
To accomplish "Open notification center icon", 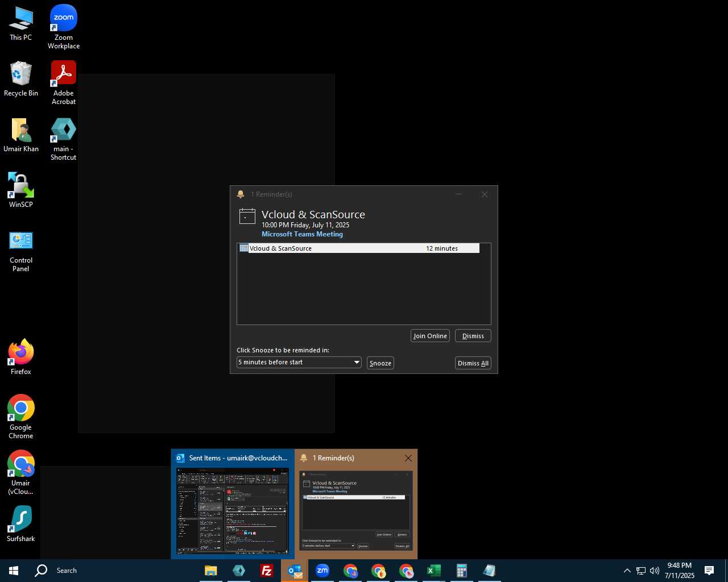I will point(709,571).
